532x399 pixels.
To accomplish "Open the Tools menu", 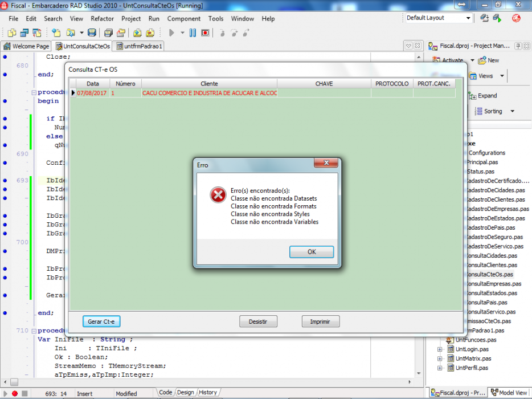I will coord(216,19).
